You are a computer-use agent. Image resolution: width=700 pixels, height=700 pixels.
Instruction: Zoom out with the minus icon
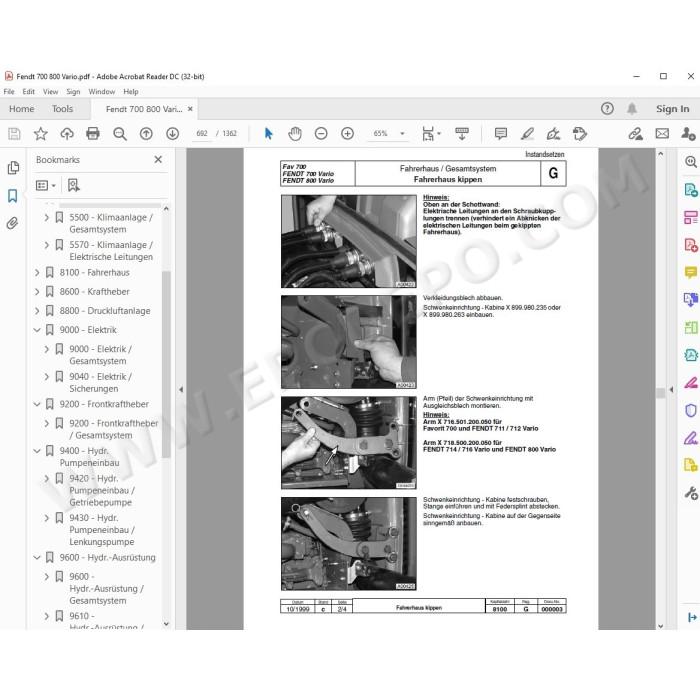point(321,133)
